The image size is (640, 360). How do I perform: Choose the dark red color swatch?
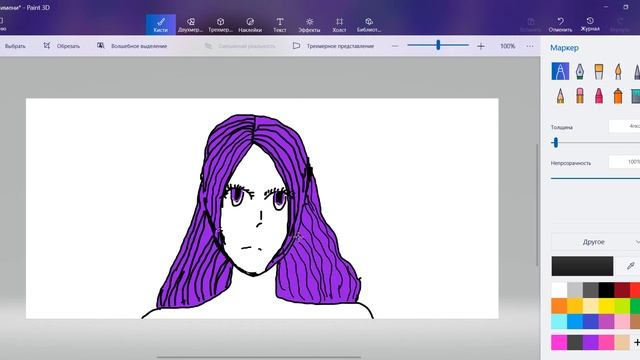click(622, 290)
